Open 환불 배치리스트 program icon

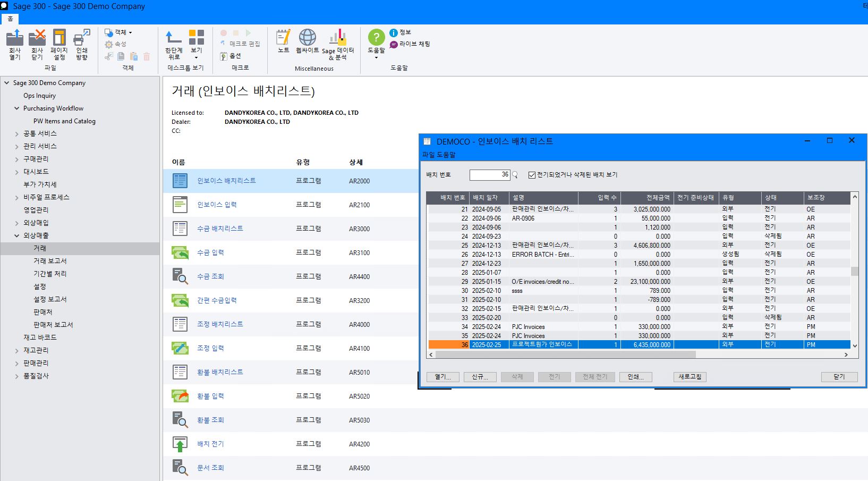click(180, 372)
